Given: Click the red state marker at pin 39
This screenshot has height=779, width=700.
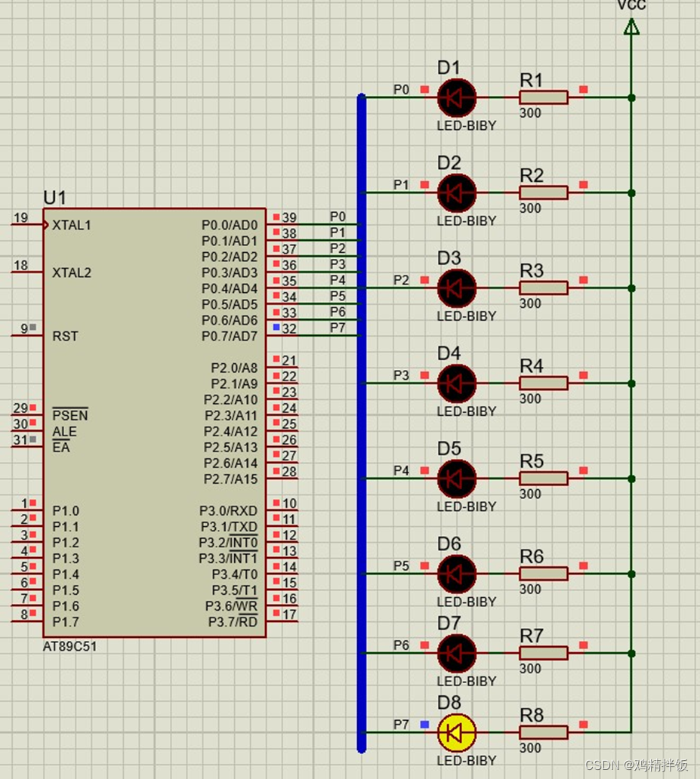Looking at the screenshot, I should click(276, 217).
